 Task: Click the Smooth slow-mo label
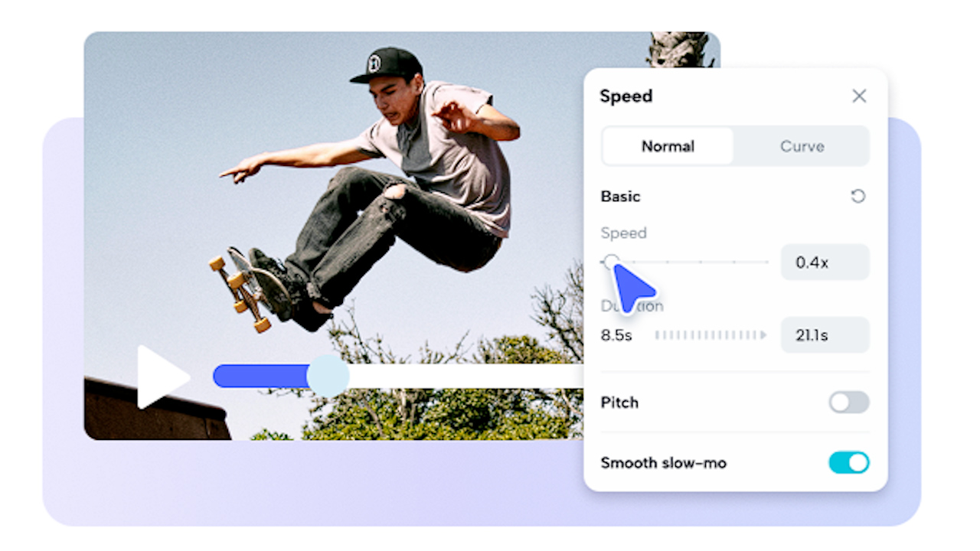[663, 463]
